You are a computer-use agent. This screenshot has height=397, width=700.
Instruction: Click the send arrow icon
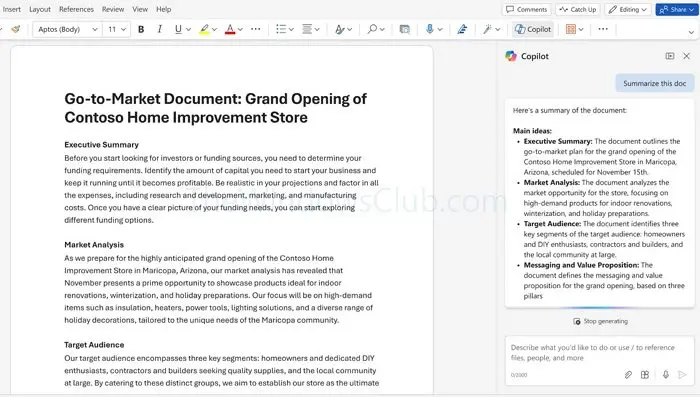pyautogui.click(x=682, y=375)
